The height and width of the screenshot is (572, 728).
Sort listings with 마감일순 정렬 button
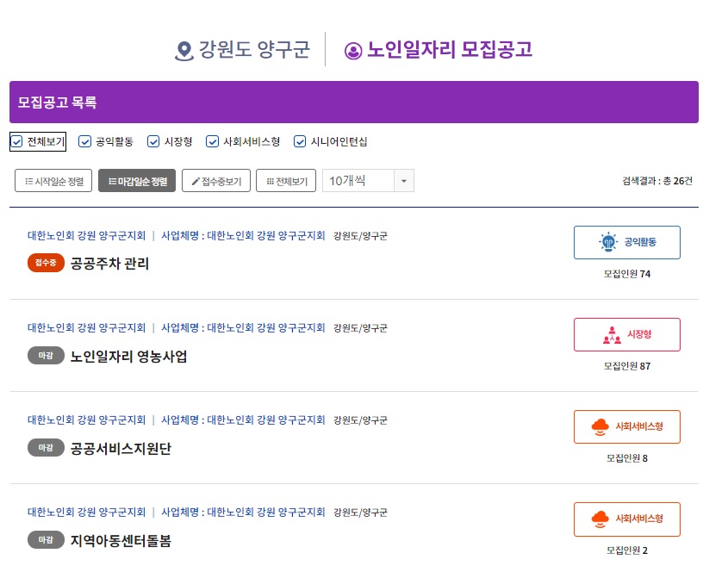137,181
